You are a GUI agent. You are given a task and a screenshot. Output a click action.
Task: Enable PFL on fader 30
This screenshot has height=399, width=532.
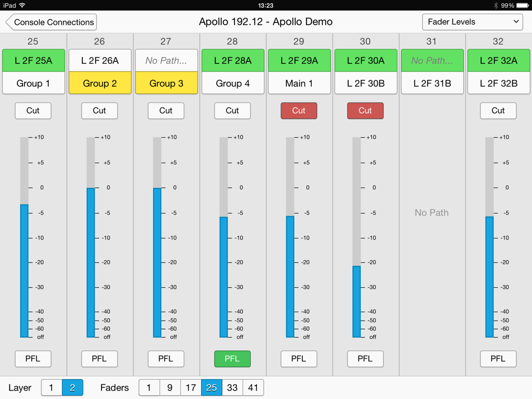[x=366, y=359]
